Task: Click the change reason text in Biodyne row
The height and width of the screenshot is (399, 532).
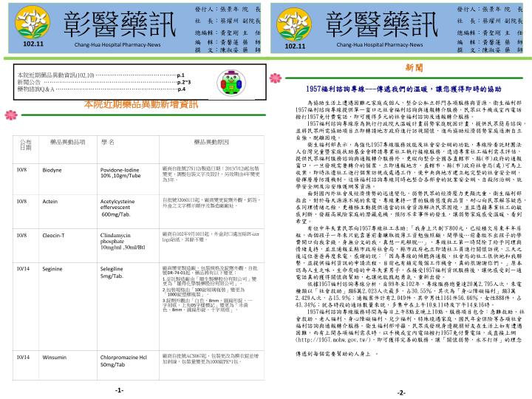Action: coord(211,174)
